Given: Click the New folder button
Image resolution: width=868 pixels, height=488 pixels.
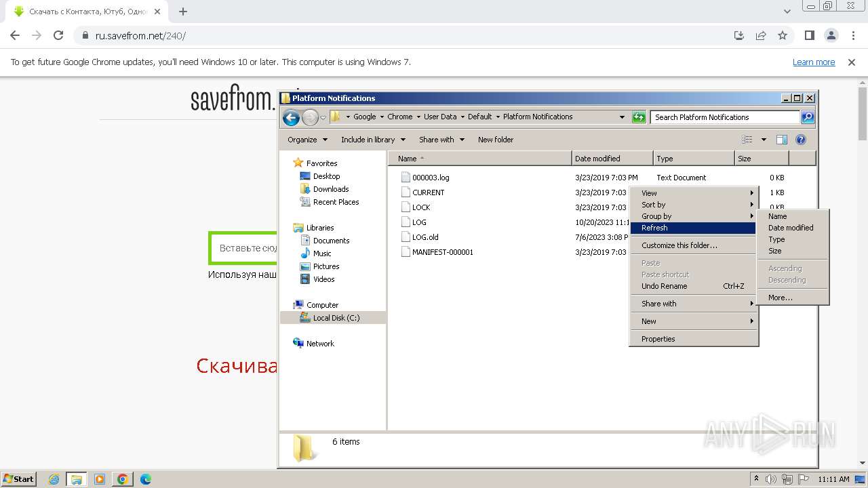Looking at the screenshot, I should (x=496, y=140).
